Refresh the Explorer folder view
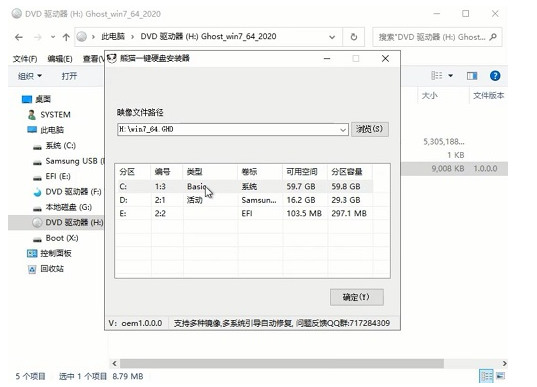Image resolution: width=537 pixels, height=387 pixels. click(x=354, y=37)
